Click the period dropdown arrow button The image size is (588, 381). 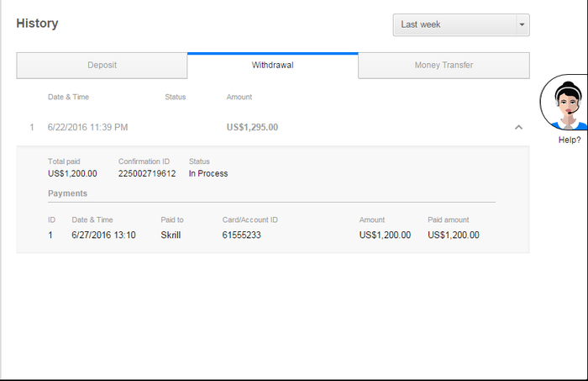point(522,24)
